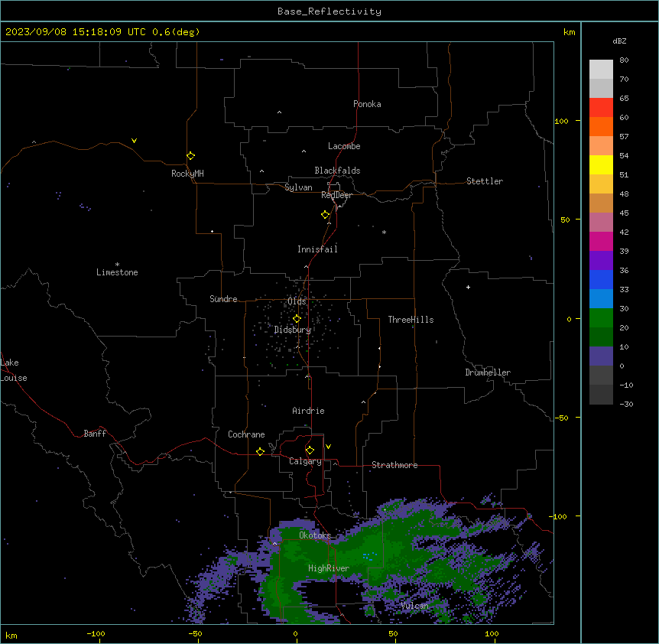This screenshot has width=659, height=644.
Task: Click the Didsbury label
Action: tap(293, 330)
